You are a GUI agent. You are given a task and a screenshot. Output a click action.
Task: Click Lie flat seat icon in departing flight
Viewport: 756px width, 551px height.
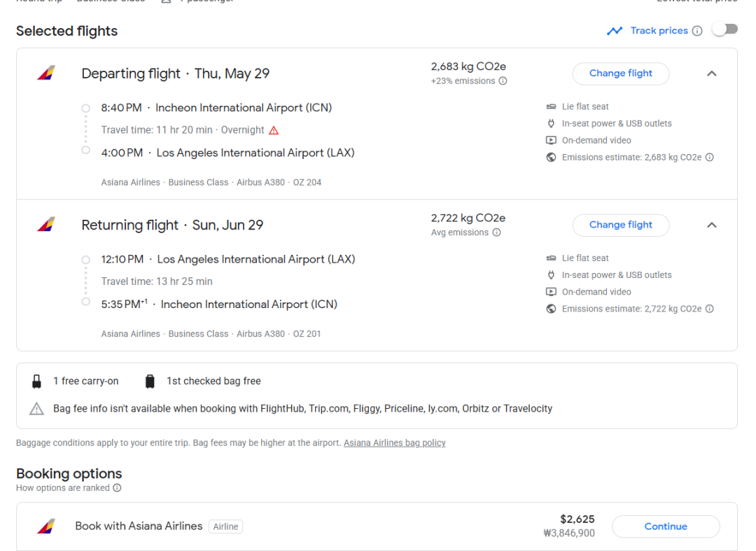click(x=551, y=106)
